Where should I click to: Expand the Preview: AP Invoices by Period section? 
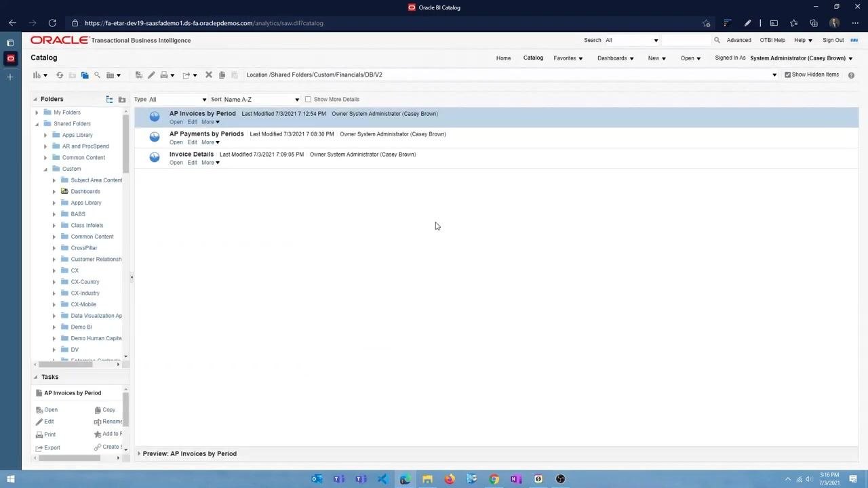139,453
